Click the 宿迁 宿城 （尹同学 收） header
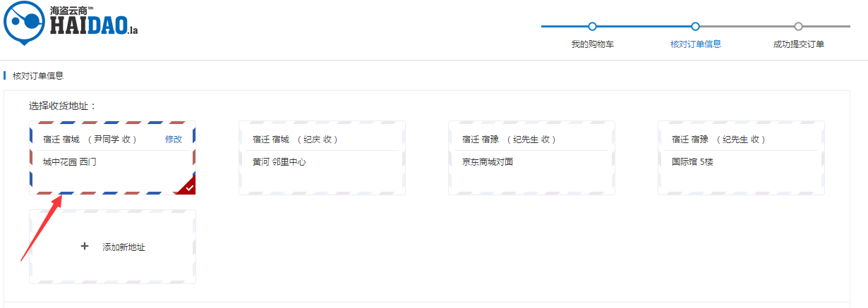The image size is (868, 308). coord(90,140)
